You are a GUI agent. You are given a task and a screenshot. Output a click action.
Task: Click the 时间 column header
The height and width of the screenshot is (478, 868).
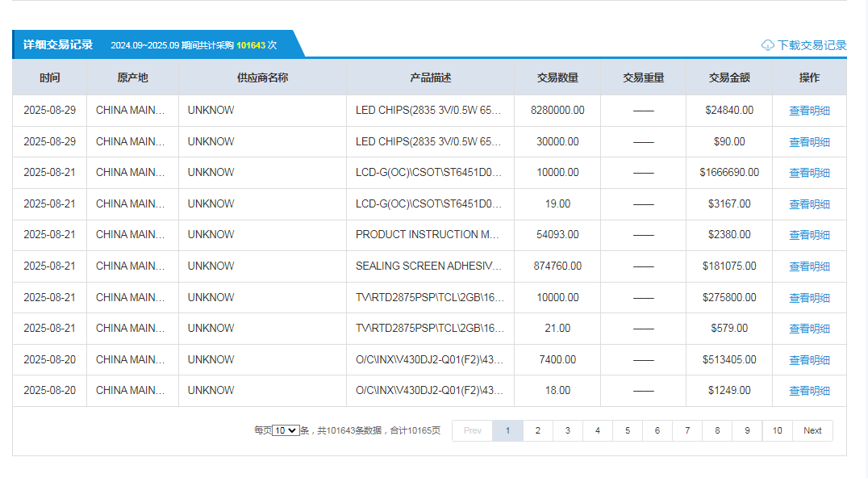tap(50, 78)
